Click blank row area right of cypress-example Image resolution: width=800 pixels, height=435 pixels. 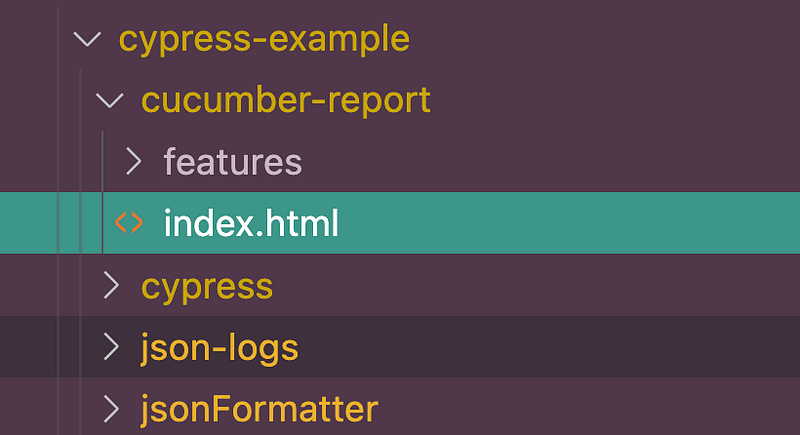pyautogui.click(x=600, y=39)
